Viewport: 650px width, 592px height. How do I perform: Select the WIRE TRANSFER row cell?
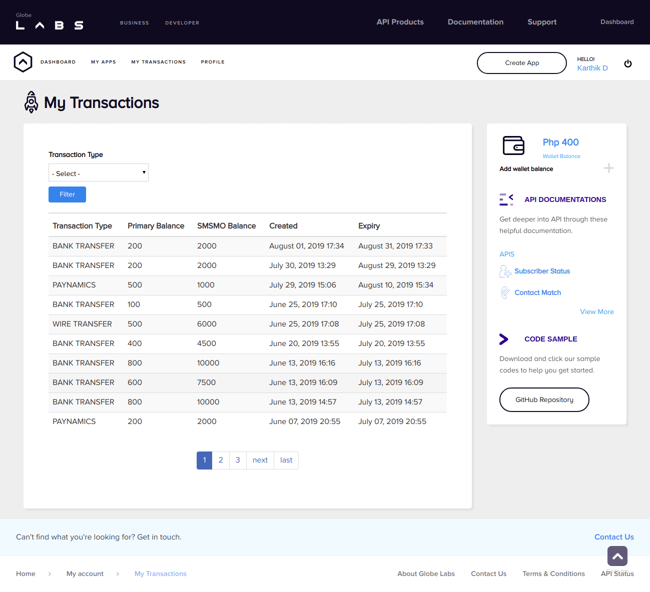click(82, 324)
